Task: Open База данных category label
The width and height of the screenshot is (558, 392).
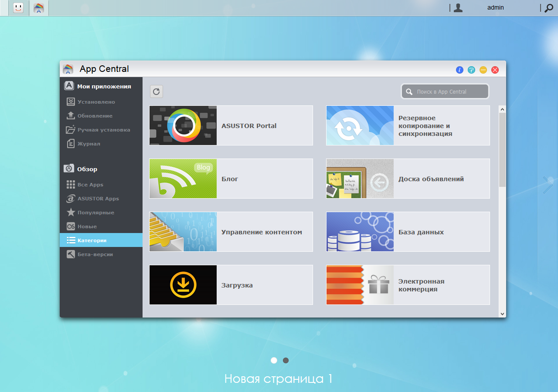Action: point(421,232)
